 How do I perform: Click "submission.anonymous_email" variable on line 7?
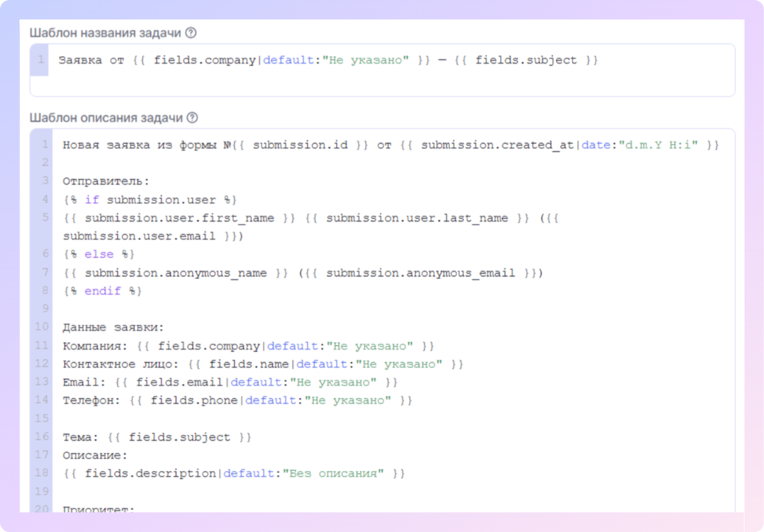[420, 273]
